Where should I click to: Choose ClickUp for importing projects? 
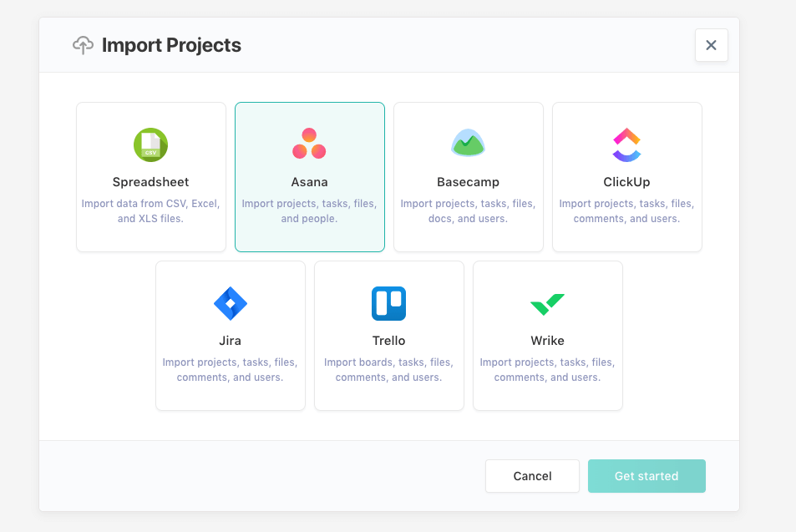[x=626, y=176]
